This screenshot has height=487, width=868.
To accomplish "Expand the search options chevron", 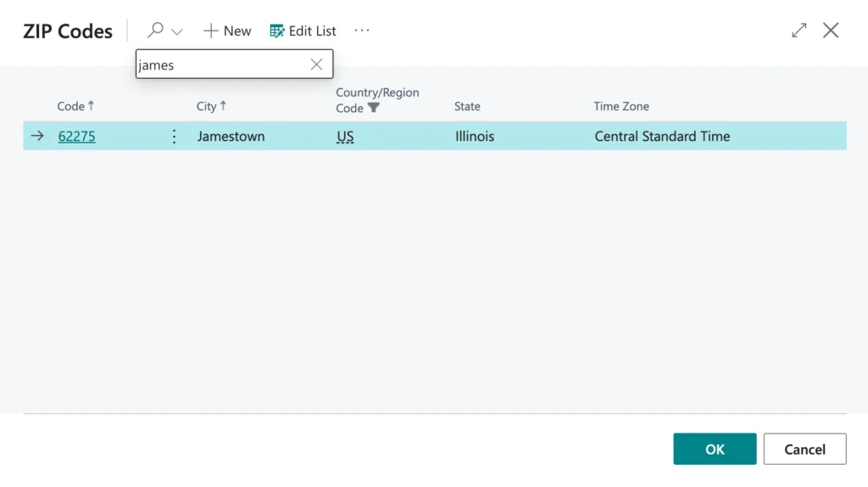I will click(177, 31).
